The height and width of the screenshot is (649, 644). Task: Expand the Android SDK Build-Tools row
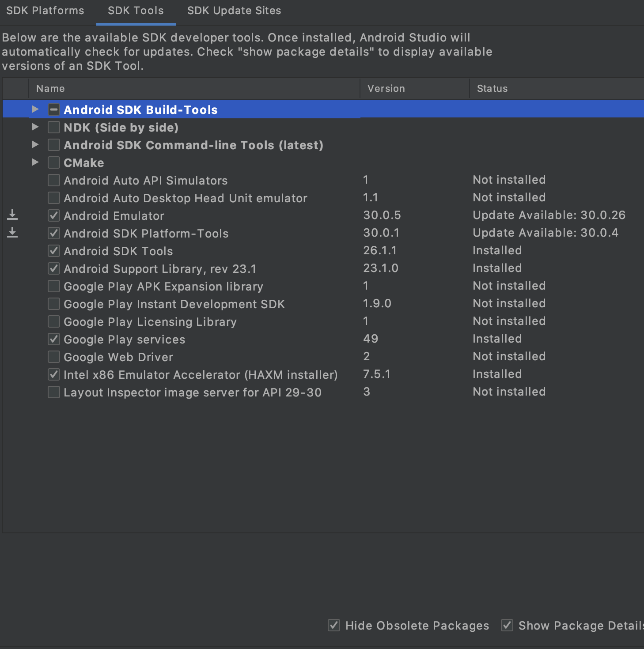(x=35, y=109)
